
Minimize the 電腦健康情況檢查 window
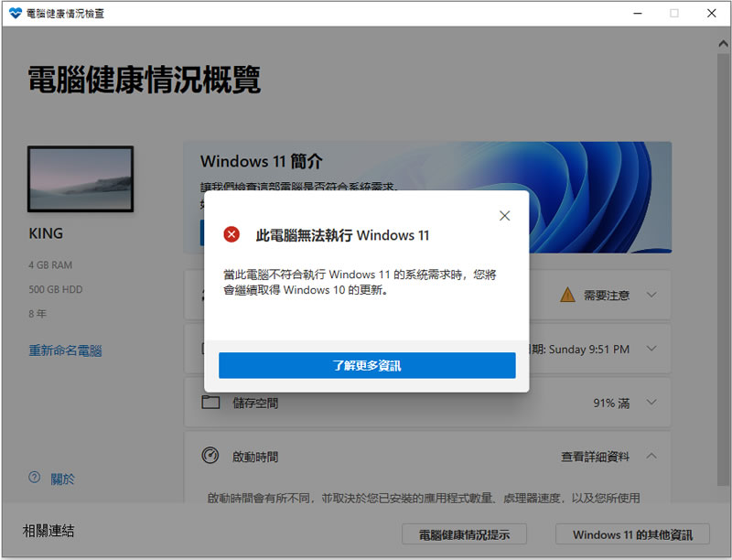click(637, 14)
